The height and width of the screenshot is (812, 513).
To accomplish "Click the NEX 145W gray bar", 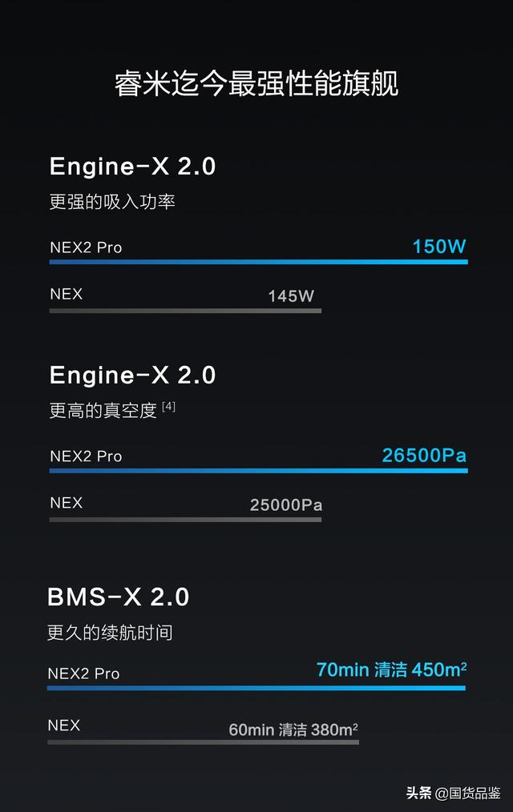I will coord(185,311).
